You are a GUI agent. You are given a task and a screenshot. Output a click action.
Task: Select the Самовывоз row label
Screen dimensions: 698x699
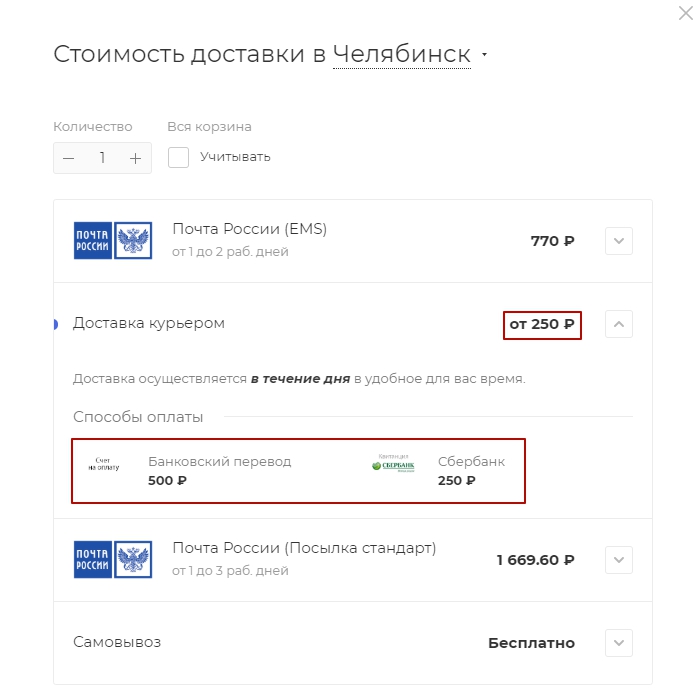pos(117,642)
